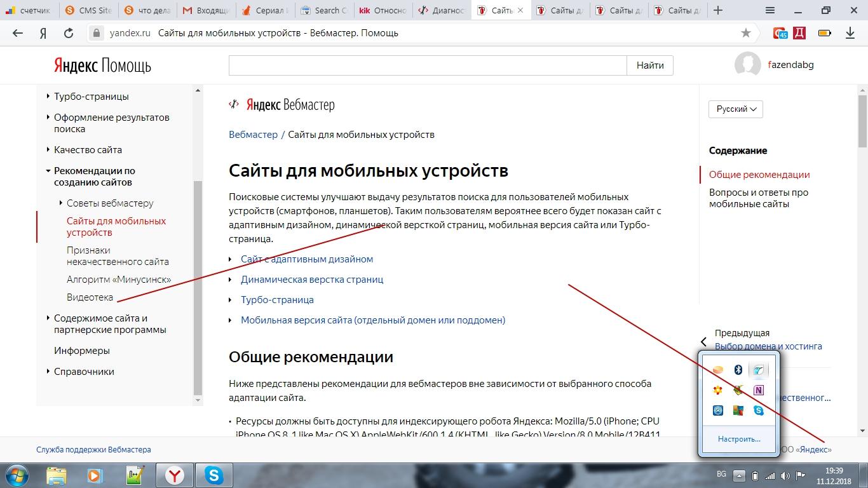Open Турбо-страница link in content

[x=277, y=300]
